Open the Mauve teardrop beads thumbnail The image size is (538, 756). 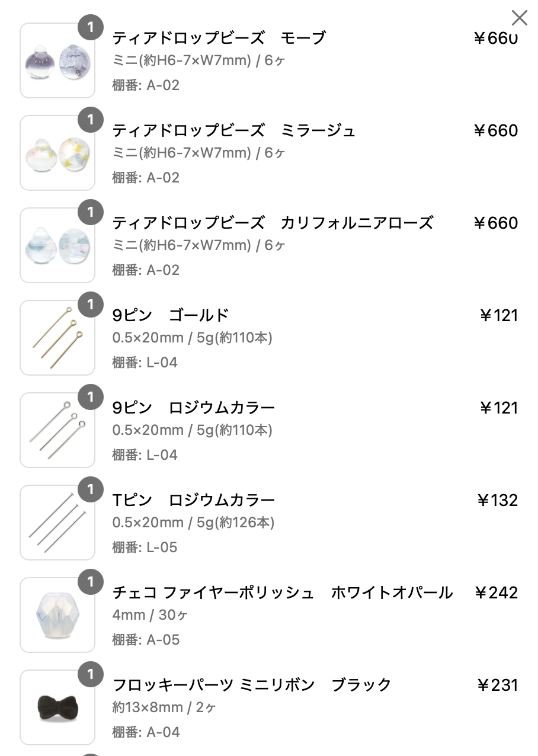57,60
